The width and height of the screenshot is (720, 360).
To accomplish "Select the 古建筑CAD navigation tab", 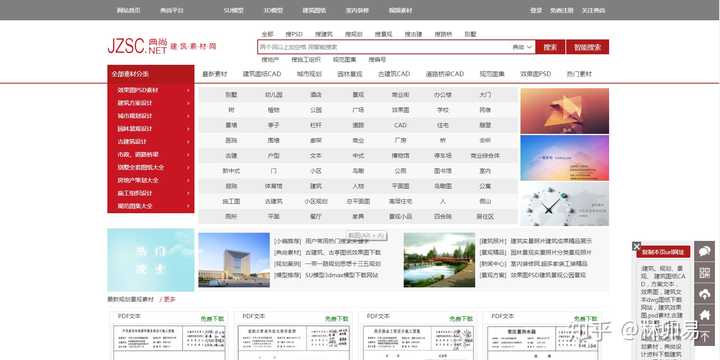I will click(394, 74).
